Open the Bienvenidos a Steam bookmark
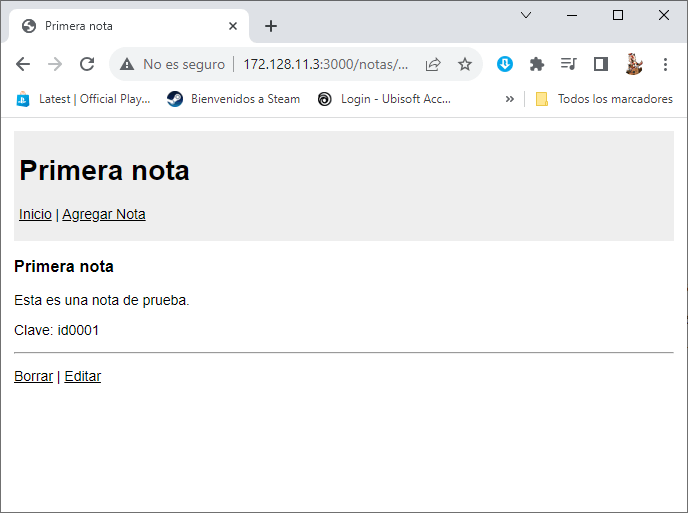Image resolution: width=688 pixels, height=513 pixels. pyautogui.click(x=234, y=99)
